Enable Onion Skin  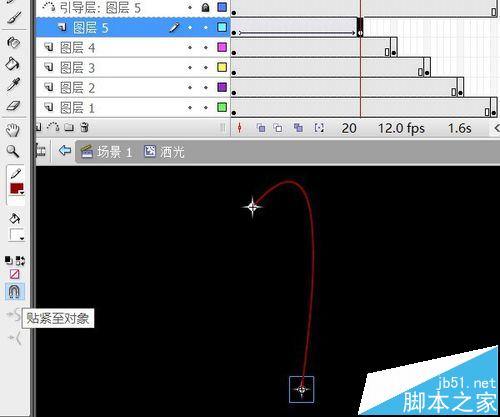coord(261,128)
